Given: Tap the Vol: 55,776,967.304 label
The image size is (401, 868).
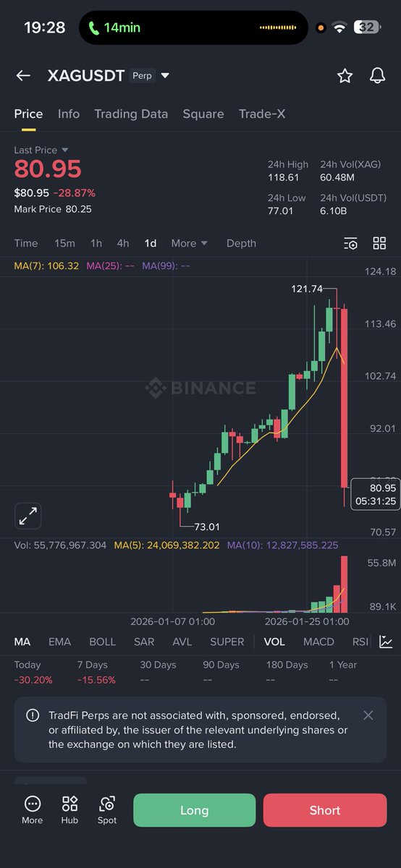Looking at the screenshot, I should (x=60, y=545).
